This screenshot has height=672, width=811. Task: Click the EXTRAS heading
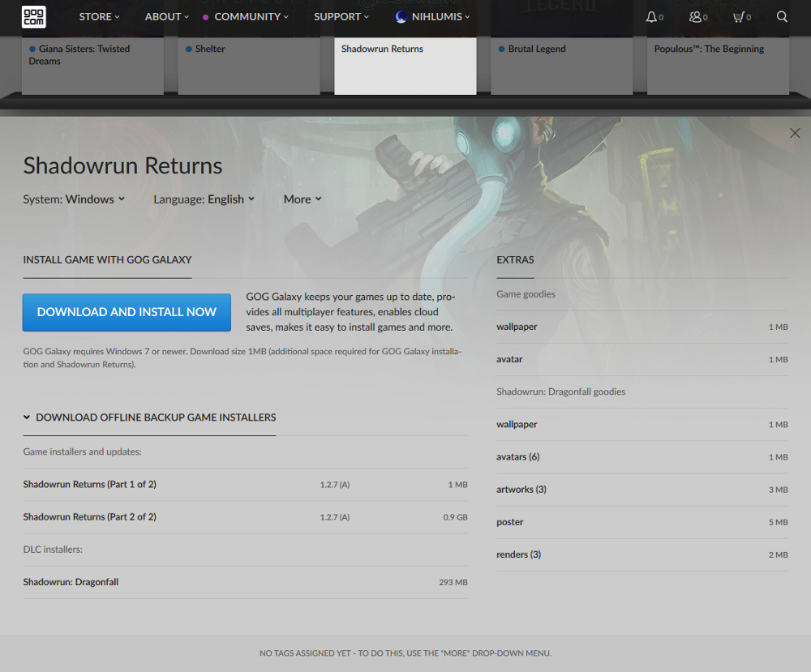pos(515,260)
